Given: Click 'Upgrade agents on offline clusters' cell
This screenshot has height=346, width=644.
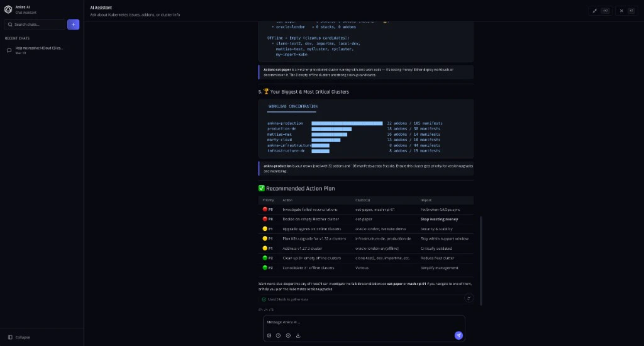Looking at the screenshot, I should pyautogui.click(x=312, y=229).
